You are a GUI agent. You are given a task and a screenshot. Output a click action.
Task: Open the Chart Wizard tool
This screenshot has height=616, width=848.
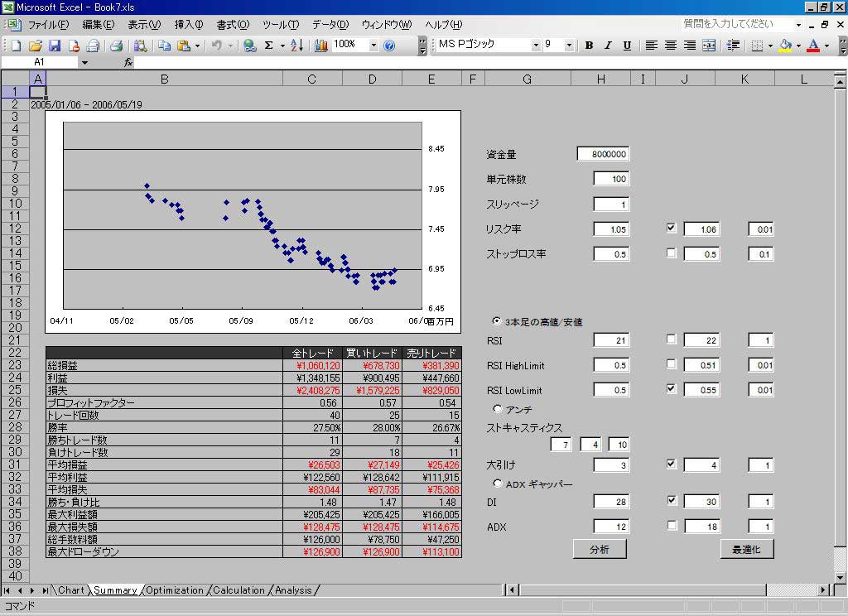click(321, 46)
